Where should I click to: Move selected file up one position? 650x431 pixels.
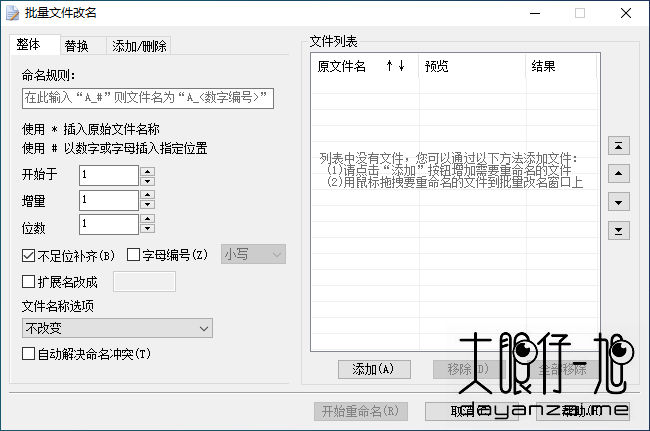tap(618, 174)
